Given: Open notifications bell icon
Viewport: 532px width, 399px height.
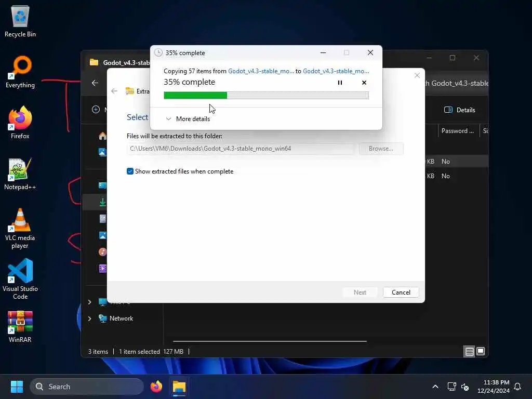Looking at the screenshot, I should click(518, 387).
